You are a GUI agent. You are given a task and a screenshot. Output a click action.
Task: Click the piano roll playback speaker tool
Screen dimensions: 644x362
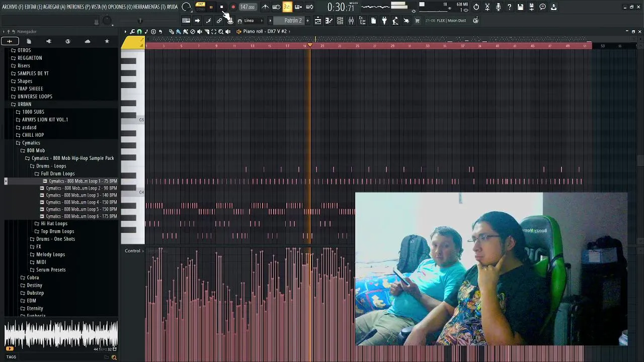click(x=227, y=31)
